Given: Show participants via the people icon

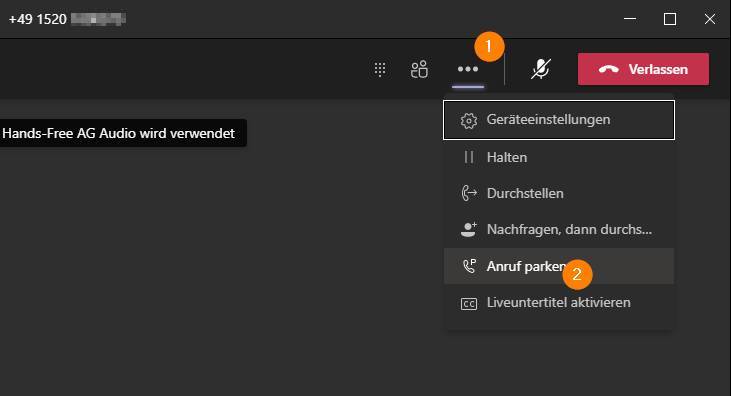Looking at the screenshot, I should click(419, 69).
